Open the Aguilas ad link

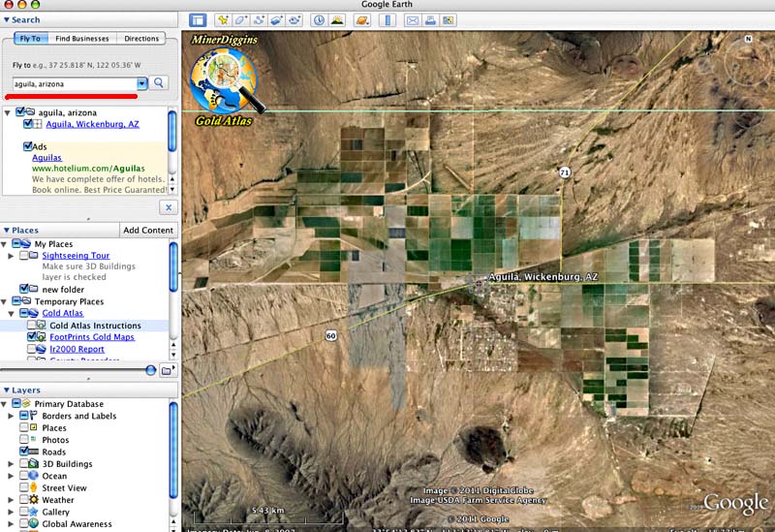click(x=46, y=158)
